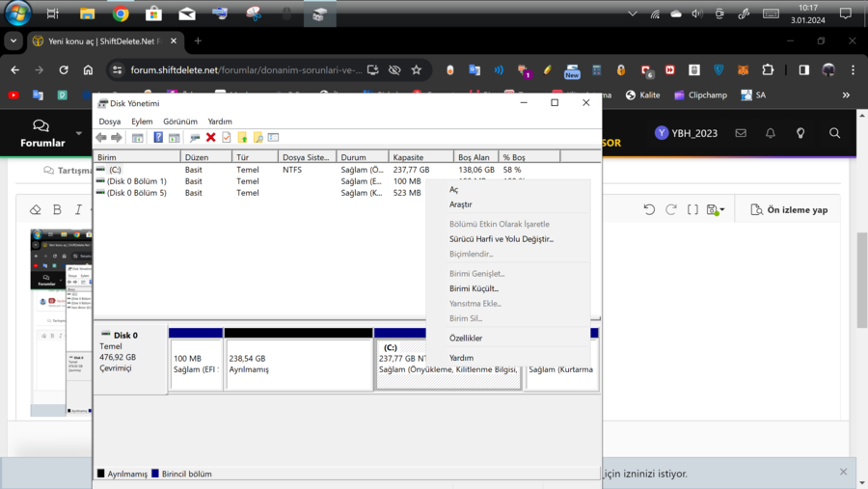Choose Birimi Küçült... in context menu
Image resolution: width=868 pixels, height=489 pixels.
pos(474,288)
